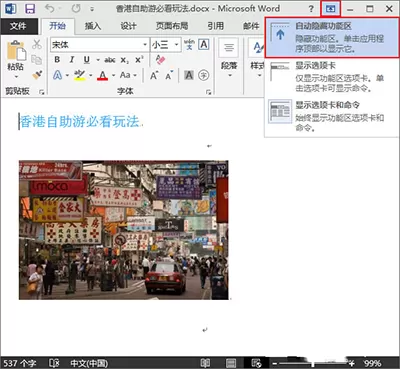Image resolution: width=400 pixels, height=369 pixels.
Task: Click the Word Help question mark
Action: pos(311,9)
